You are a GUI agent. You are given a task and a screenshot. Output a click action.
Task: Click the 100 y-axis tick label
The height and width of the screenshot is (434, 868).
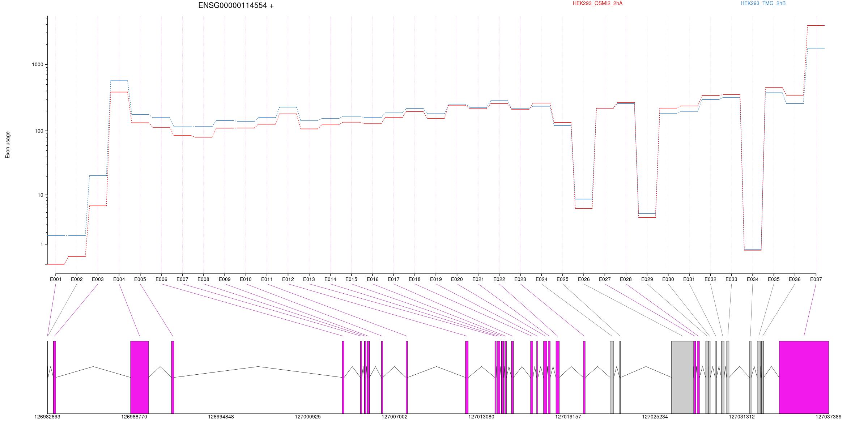39,131
